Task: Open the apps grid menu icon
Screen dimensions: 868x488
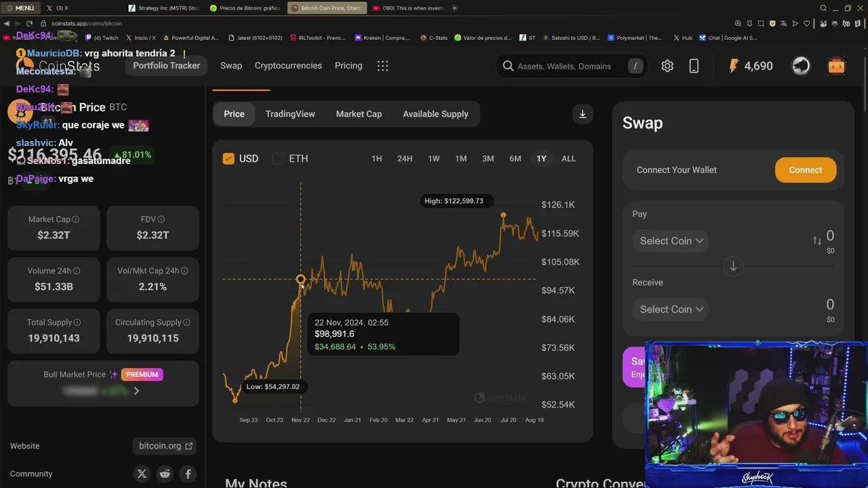Action: tap(382, 66)
